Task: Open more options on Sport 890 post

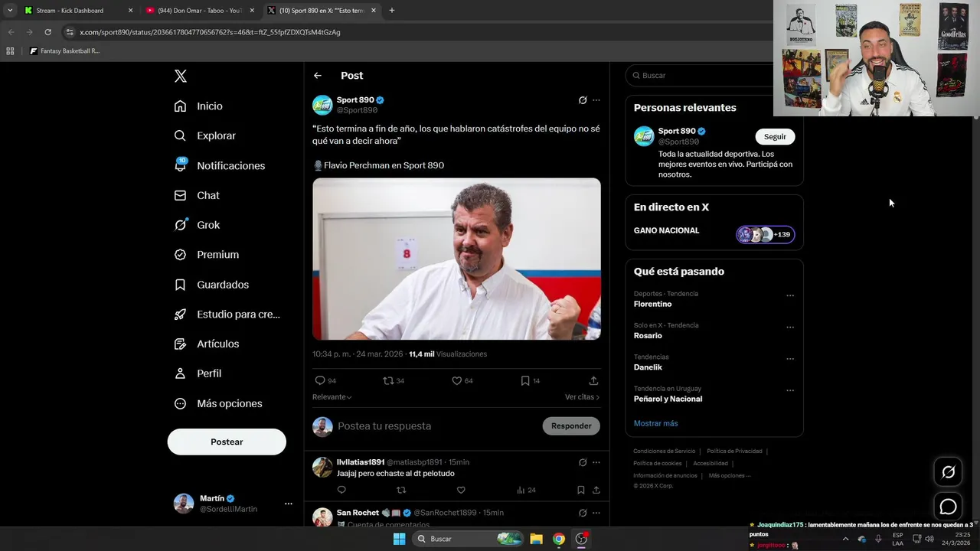Action: (x=596, y=100)
